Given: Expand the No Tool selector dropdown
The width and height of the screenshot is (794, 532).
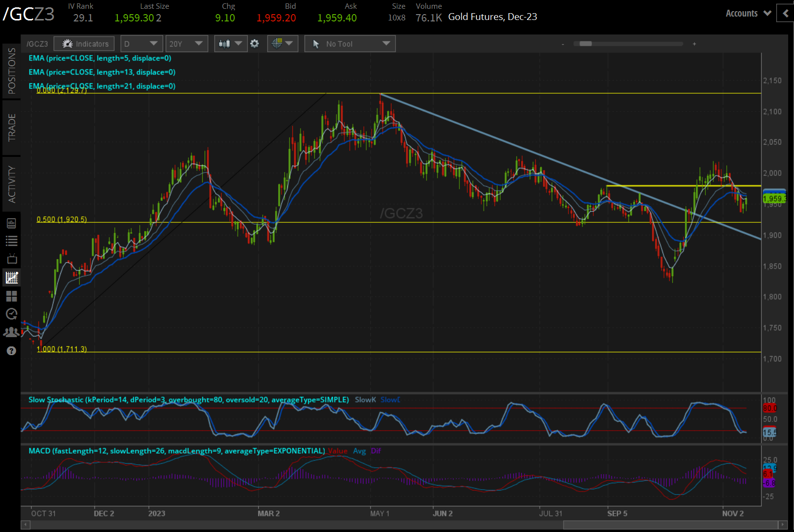Looking at the screenshot, I should pyautogui.click(x=350, y=43).
